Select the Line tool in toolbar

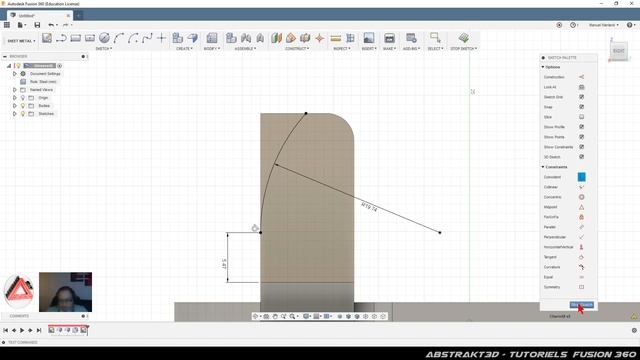coord(61,38)
